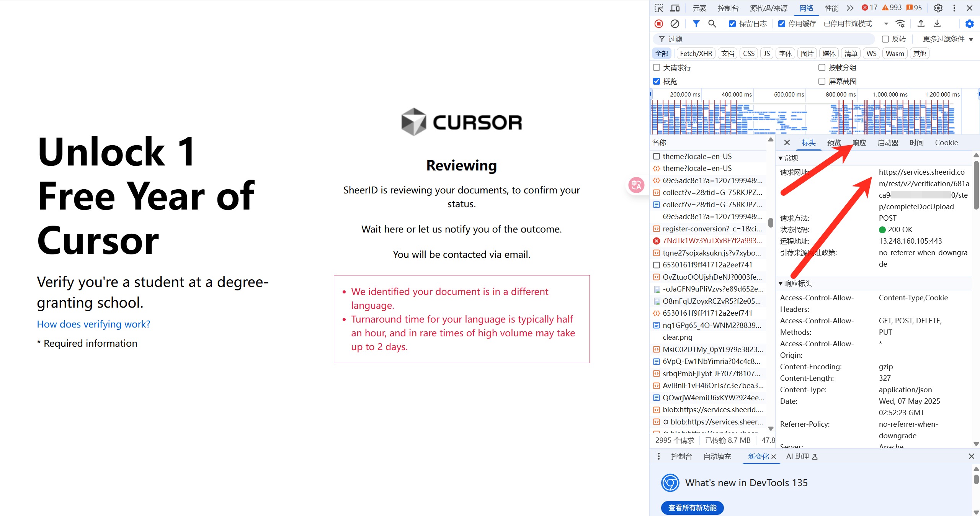Switch to the 响应 tab
The width and height of the screenshot is (980, 516).
[859, 143]
